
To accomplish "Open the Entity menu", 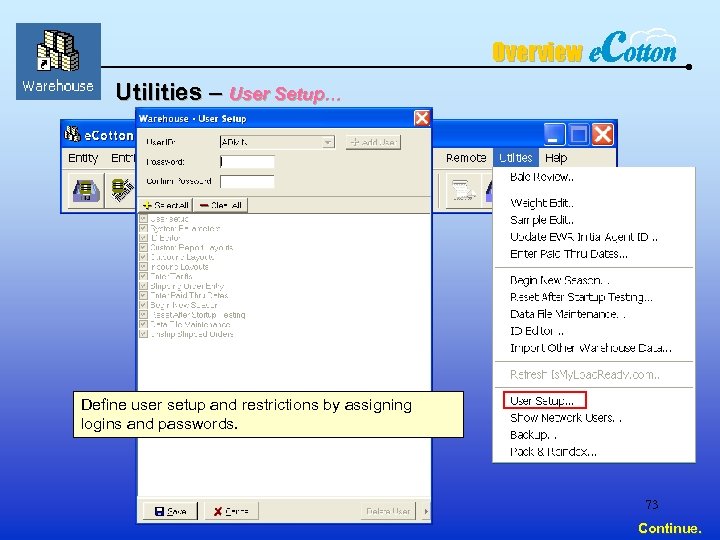I will click(x=83, y=158).
